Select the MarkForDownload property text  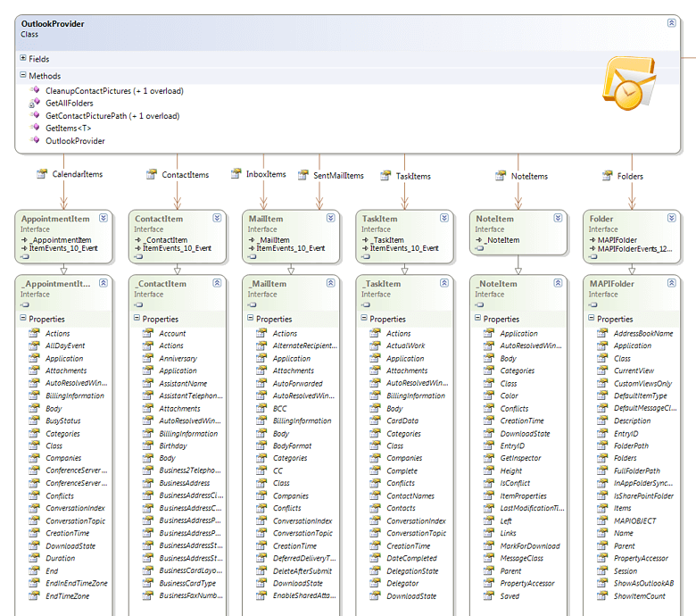tap(530, 545)
